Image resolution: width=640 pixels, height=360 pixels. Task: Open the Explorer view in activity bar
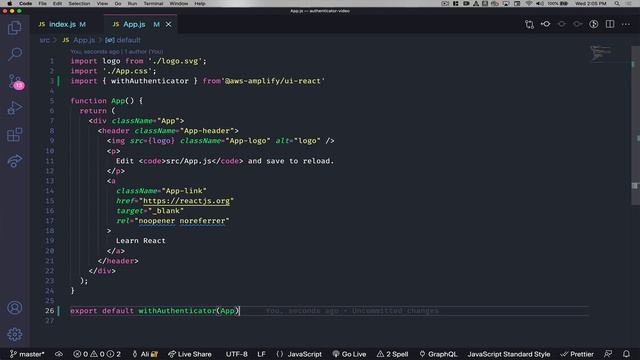point(15,28)
